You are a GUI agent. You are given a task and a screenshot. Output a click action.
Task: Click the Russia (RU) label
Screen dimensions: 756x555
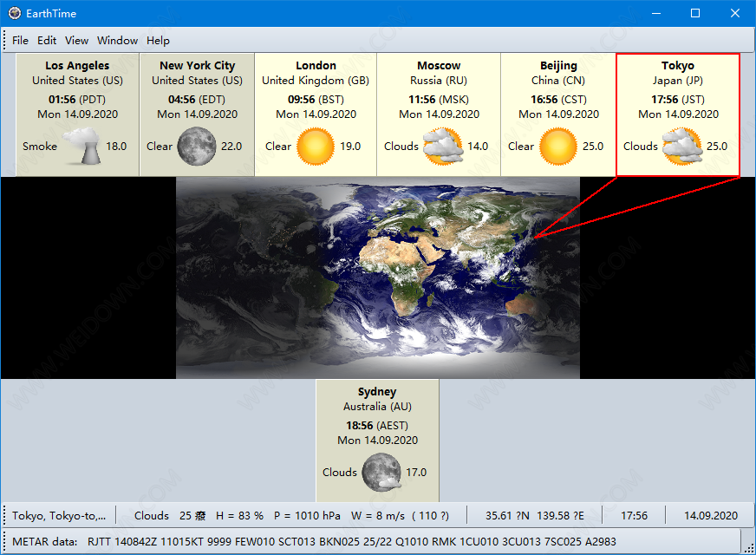(x=439, y=81)
